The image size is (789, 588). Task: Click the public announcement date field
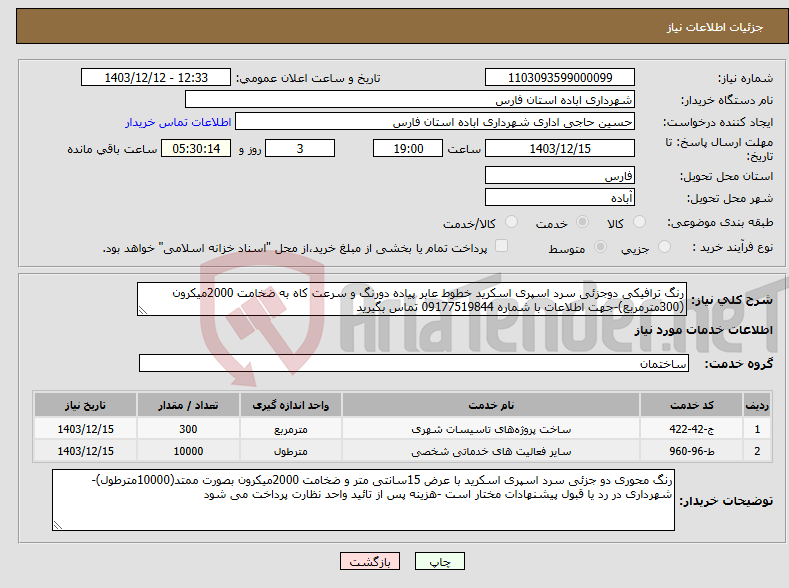coord(155,77)
